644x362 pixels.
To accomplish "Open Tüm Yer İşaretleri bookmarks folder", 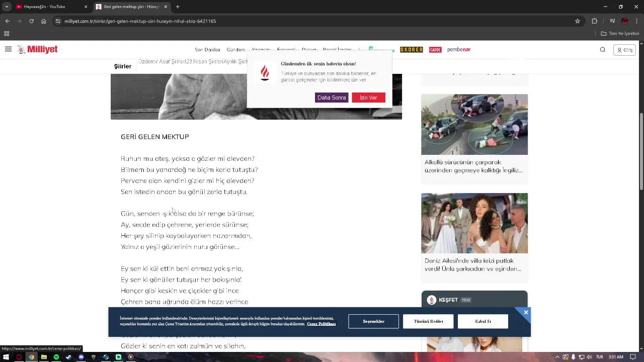I will pos(620,34).
